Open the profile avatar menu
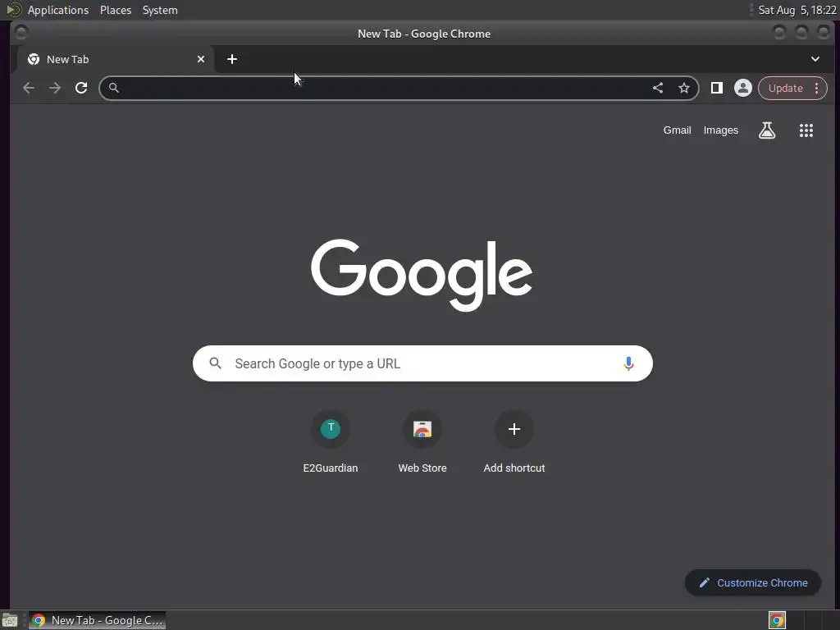The image size is (840, 630). coord(743,88)
